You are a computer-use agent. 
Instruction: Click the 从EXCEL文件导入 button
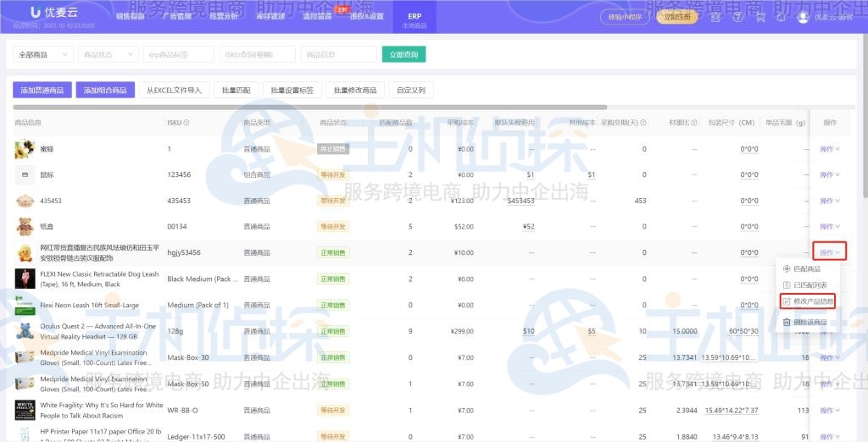(x=173, y=90)
